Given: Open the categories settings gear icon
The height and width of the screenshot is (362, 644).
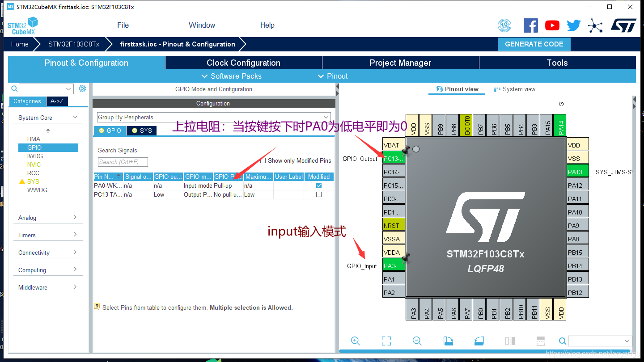Looking at the screenshot, I should [x=82, y=88].
